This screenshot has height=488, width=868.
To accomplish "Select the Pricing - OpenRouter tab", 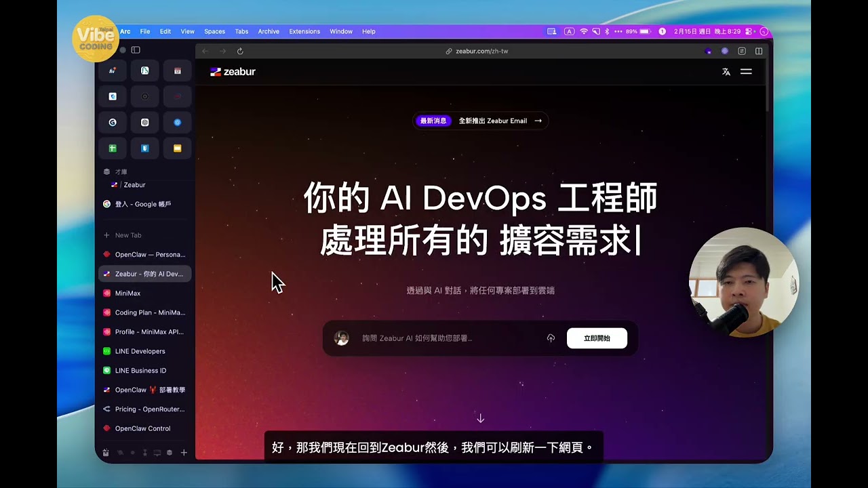I will click(145, 409).
